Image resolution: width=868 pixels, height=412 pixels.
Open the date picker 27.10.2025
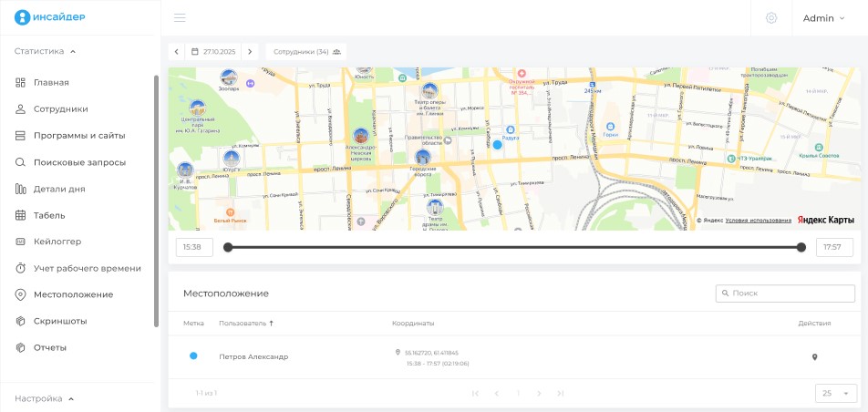(213, 52)
